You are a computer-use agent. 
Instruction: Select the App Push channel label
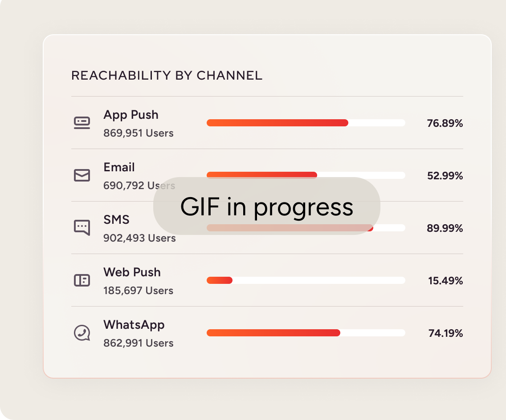[x=131, y=115]
